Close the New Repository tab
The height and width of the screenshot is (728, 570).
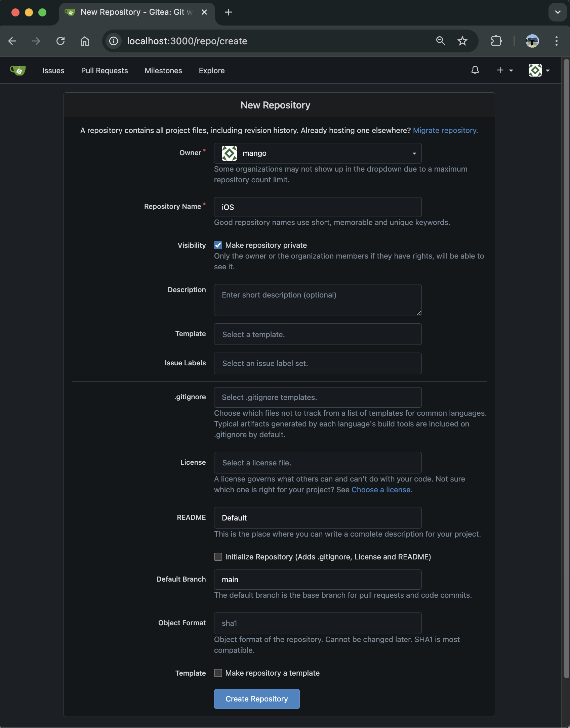point(204,12)
